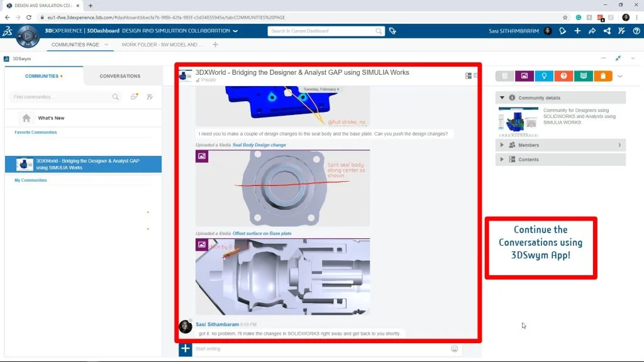Open the Seal Body Design change link
This screenshot has height=362, width=644.
click(x=259, y=145)
